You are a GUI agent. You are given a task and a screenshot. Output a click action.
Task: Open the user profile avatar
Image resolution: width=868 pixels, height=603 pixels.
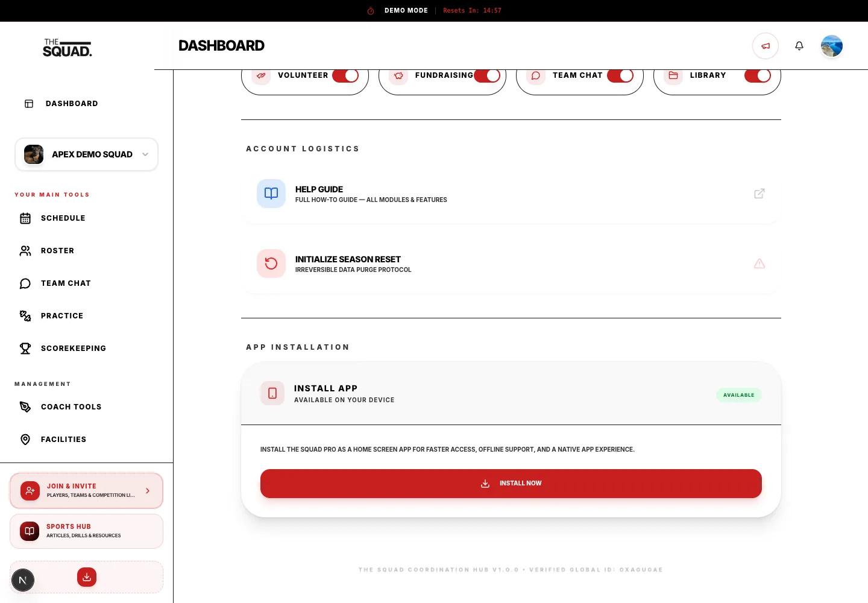pos(832,46)
